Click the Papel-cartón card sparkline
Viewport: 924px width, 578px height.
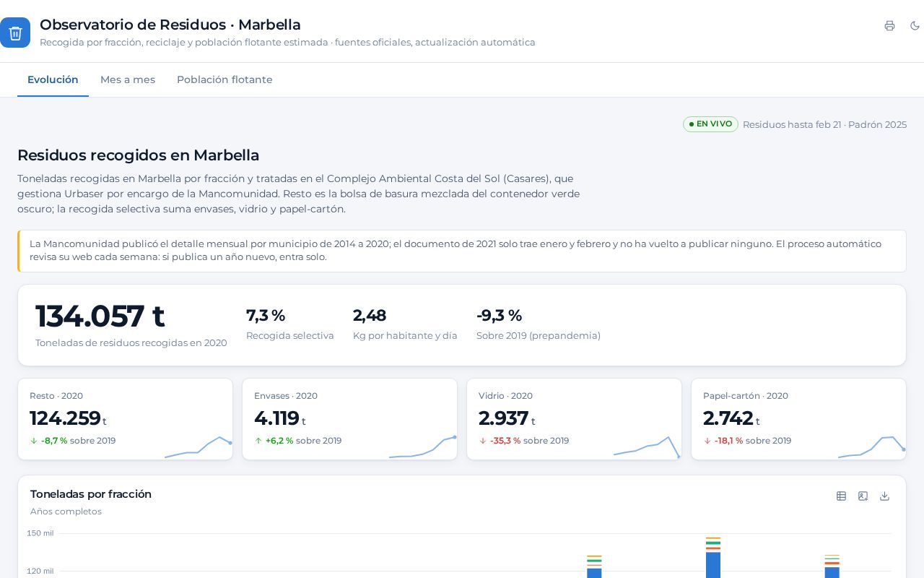coord(871,447)
